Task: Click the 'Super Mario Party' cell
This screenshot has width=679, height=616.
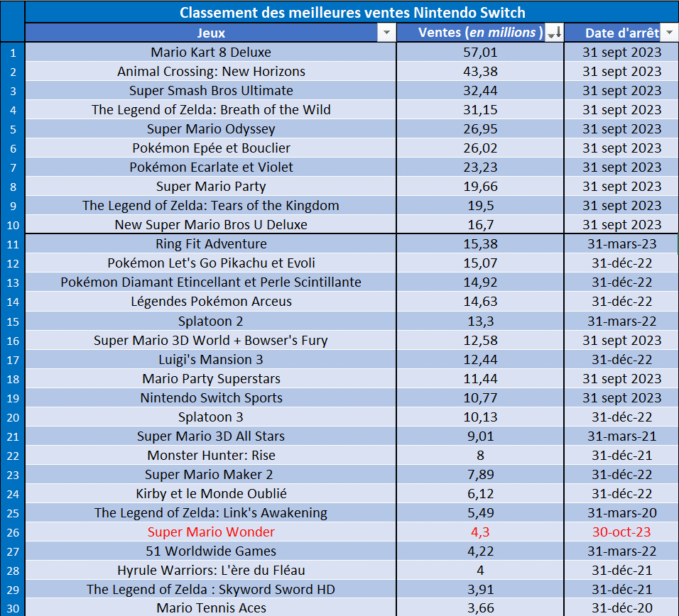Action: [x=211, y=187]
